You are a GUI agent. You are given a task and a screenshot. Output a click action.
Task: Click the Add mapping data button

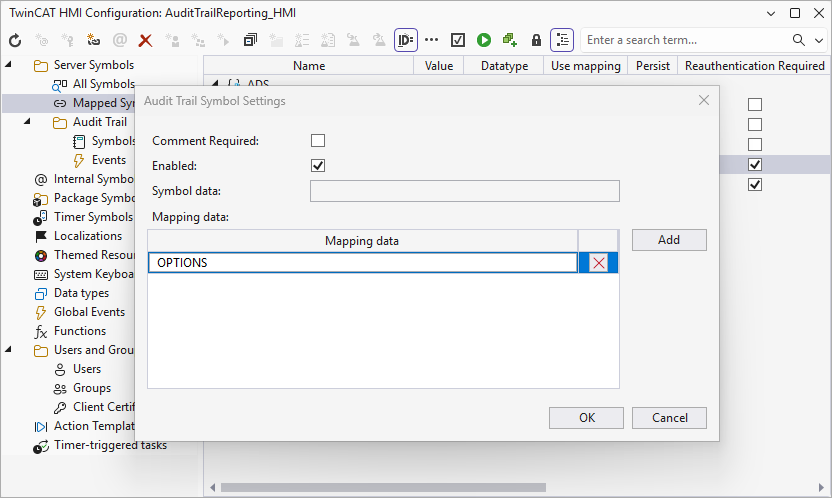click(x=669, y=240)
